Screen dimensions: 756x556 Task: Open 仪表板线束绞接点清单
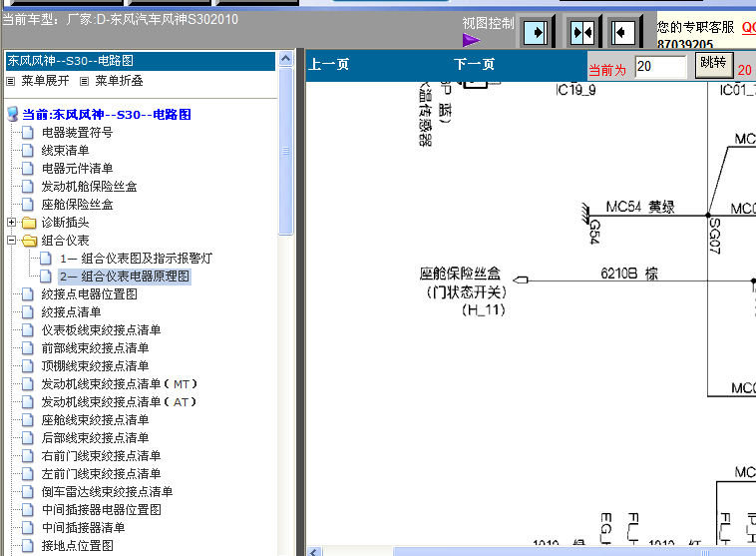[102, 329]
